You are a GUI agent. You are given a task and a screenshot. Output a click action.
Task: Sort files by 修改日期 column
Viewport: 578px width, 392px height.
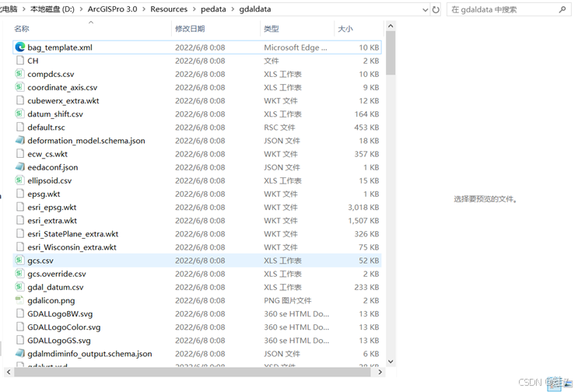[x=215, y=28]
